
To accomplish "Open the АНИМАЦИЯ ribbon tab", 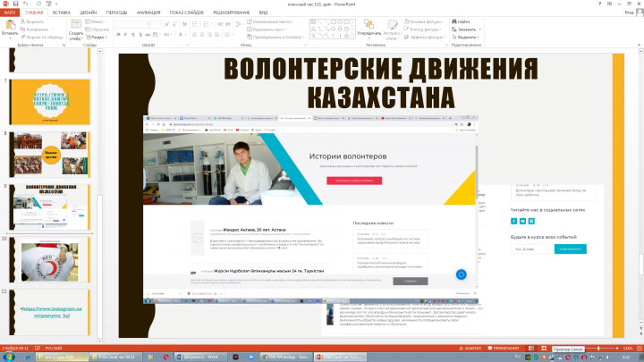I will [148, 13].
